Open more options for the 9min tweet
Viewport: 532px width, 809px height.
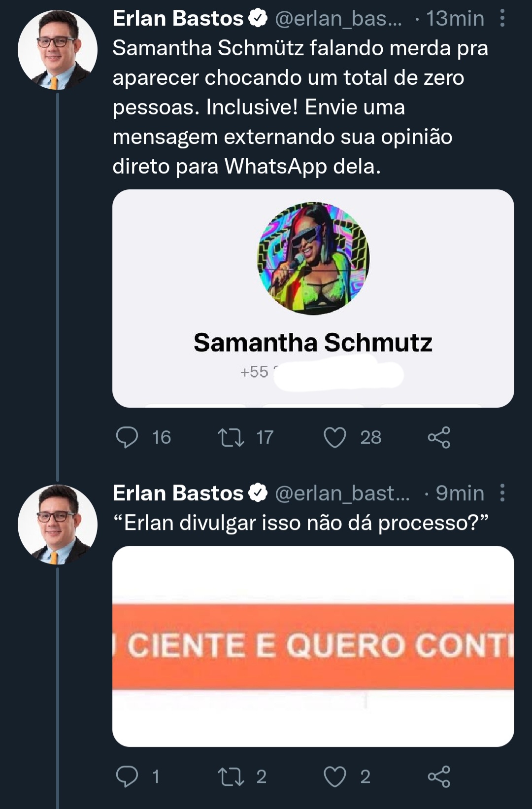point(502,492)
